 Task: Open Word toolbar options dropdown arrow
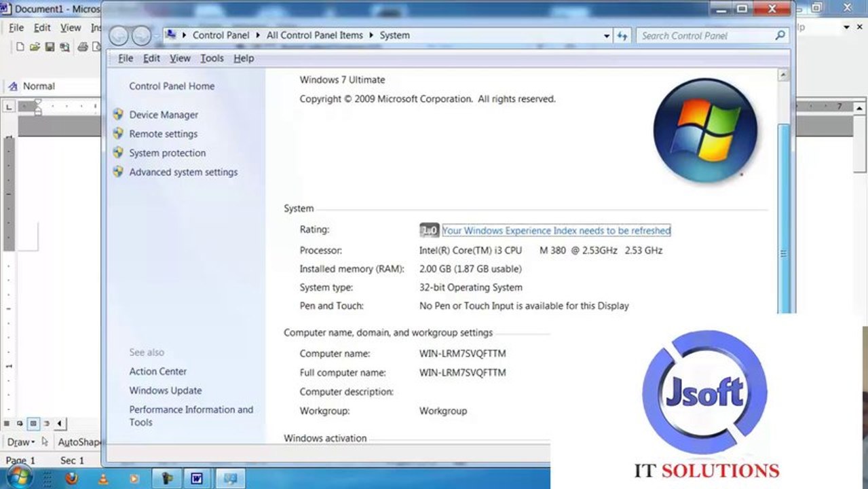(847, 28)
